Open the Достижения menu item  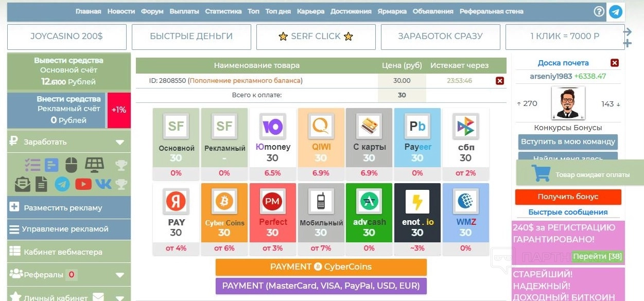[x=351, y=11]
